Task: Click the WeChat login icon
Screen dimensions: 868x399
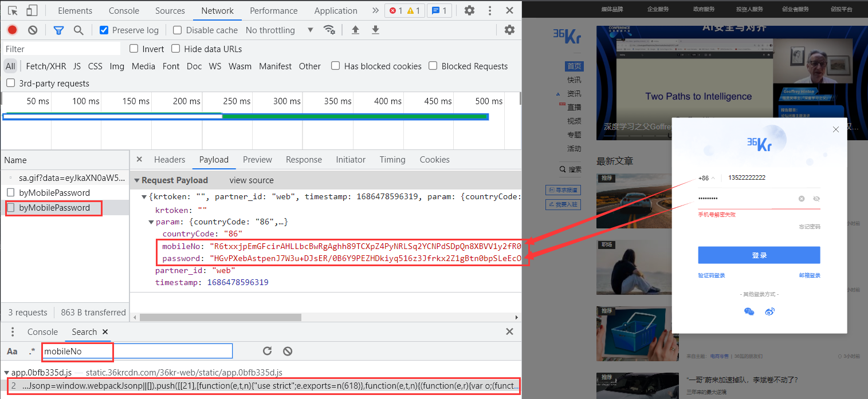Action: [x=749, y=311]
